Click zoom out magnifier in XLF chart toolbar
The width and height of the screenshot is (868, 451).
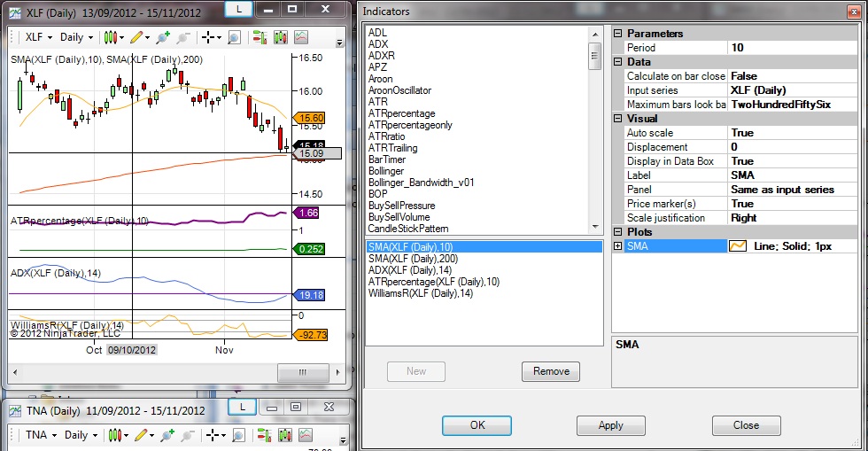click(x=182, y=37)
